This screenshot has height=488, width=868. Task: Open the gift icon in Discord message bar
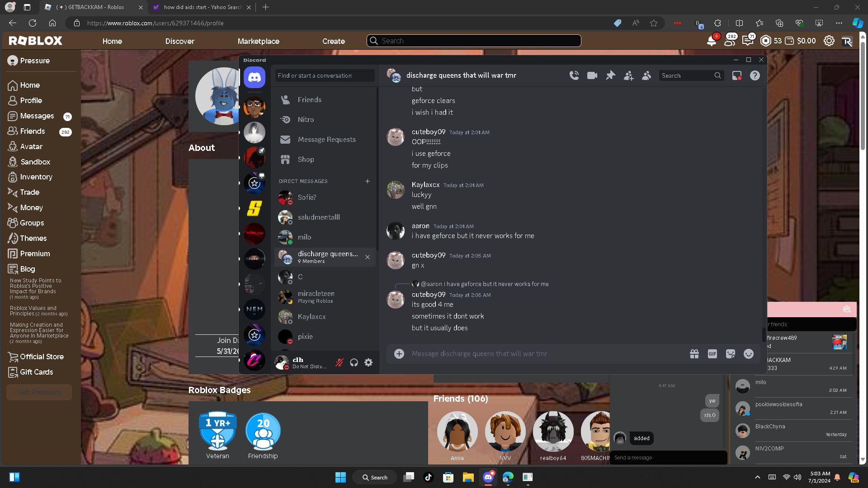pyautogui.click(x=694, y=354)
